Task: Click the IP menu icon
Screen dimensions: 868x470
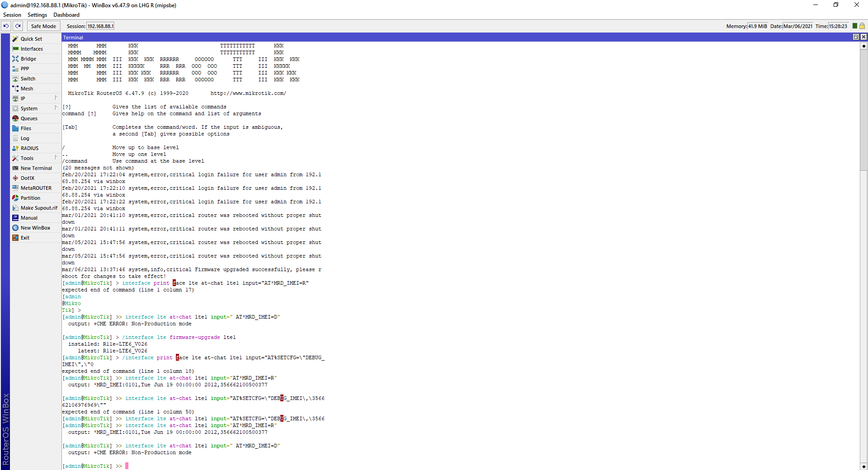Action: coord(15,99)
